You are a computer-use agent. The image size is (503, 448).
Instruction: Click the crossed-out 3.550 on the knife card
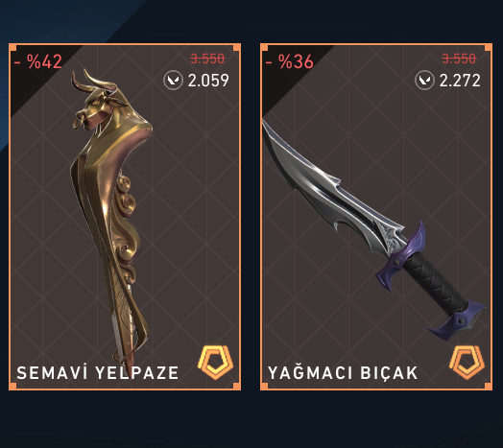click(x=459, y=59)
